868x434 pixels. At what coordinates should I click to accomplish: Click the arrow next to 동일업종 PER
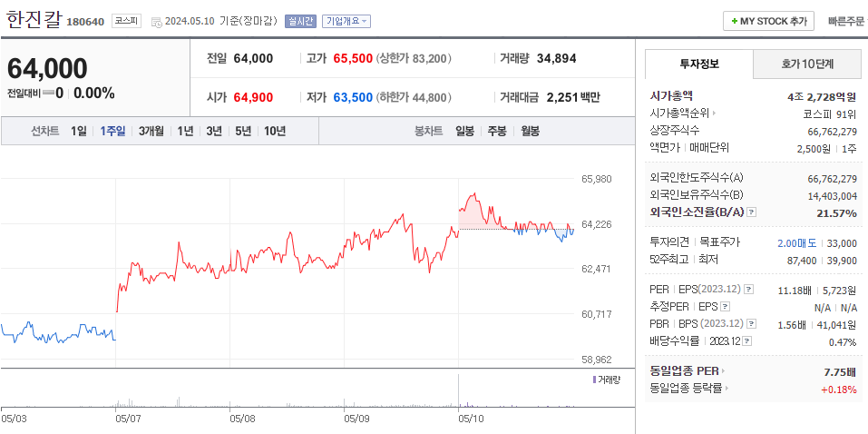[x=723, y=371]
